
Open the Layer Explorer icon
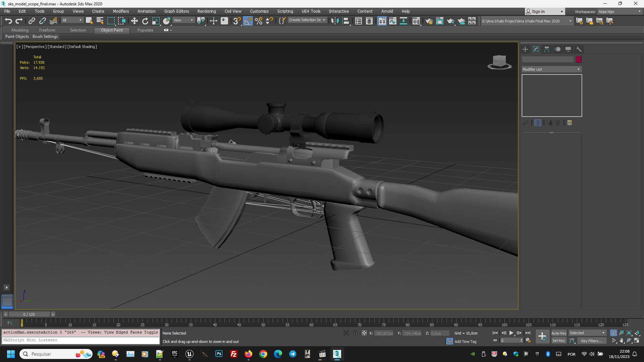tap(369, 21)
